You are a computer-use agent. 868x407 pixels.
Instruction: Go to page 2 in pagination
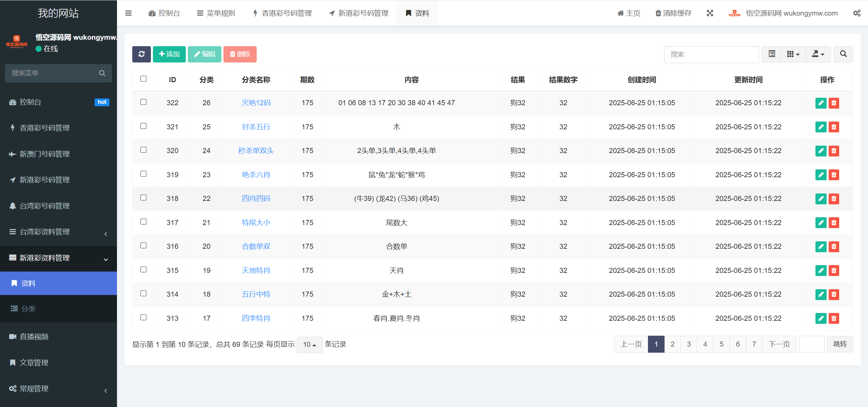pos(672,345)
